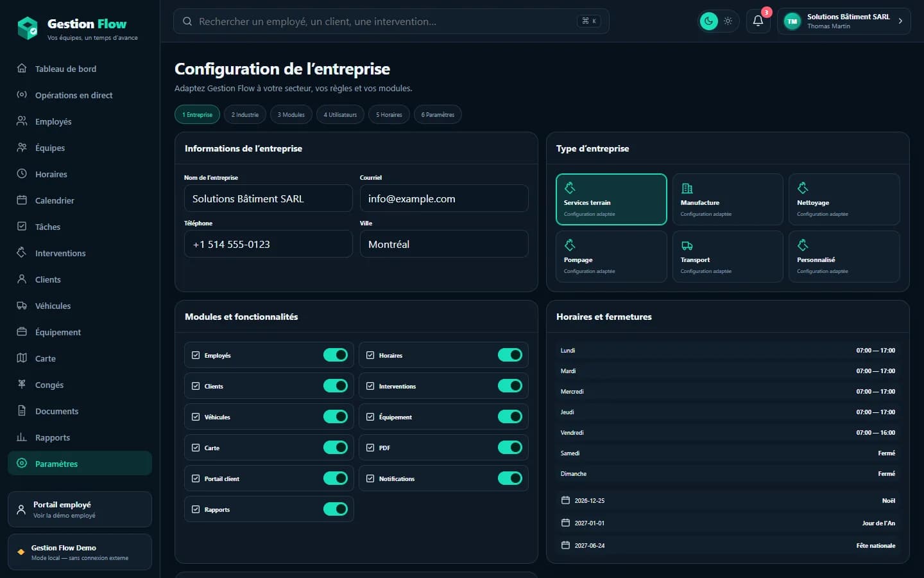The height and width of the screenshot is (578, 924).
Task: Focus the Courriel email field
Action: [x=444, y=198]
